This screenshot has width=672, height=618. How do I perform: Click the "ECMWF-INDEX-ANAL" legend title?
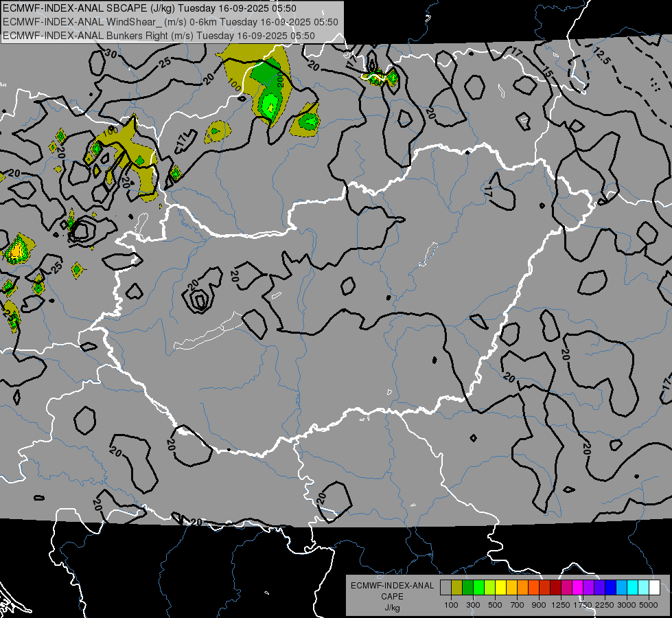(x=393, y=586)
